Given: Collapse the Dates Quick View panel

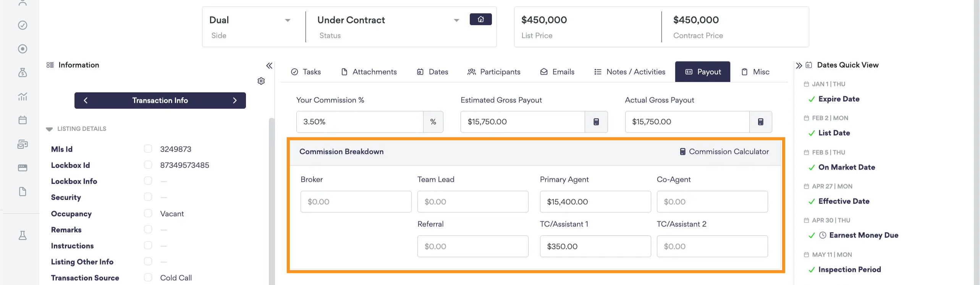Looking at the screenshot, I should pos(799,66).
